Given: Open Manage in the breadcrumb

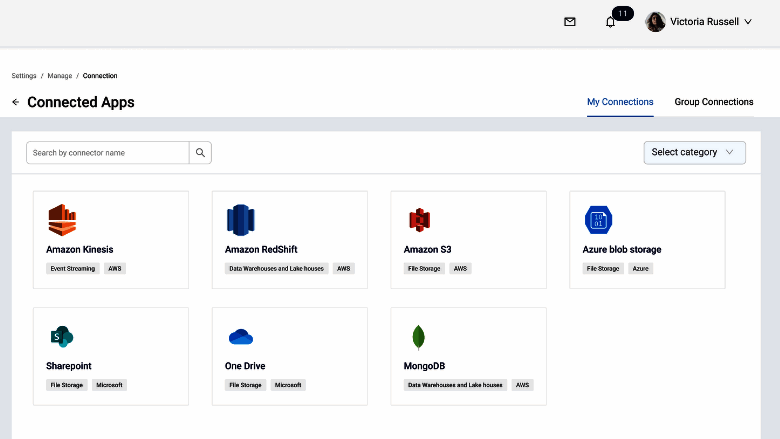Looking at the screenshot, I should 60,76.
